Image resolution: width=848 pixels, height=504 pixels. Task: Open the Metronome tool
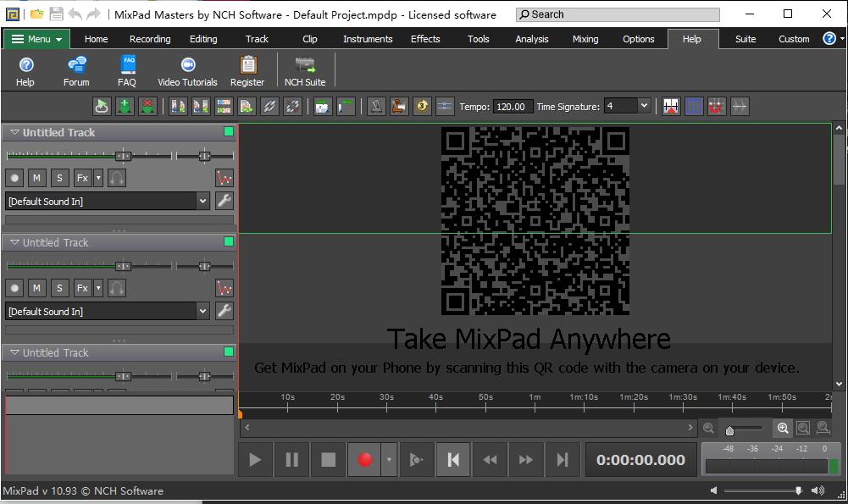pos(375,106)
